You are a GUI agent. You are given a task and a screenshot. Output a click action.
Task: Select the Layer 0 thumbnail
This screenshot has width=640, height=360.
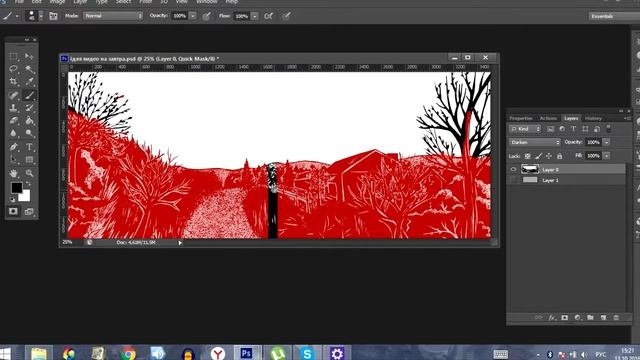coord(530,169)
